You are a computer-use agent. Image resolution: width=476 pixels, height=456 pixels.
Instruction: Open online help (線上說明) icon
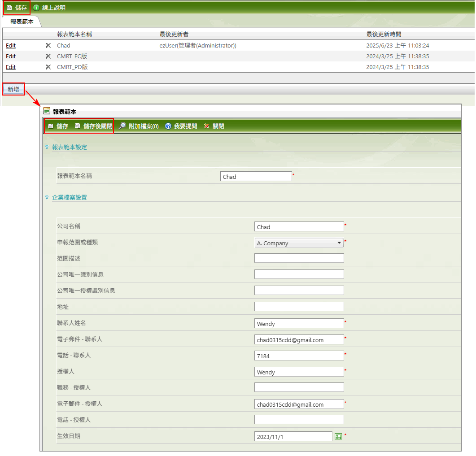tap(36, 8)
